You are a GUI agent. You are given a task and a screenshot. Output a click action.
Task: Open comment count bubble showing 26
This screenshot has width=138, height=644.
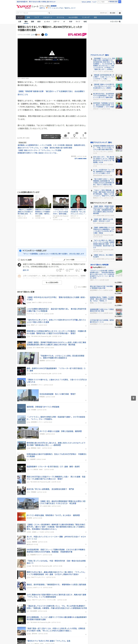coord(33,35)
